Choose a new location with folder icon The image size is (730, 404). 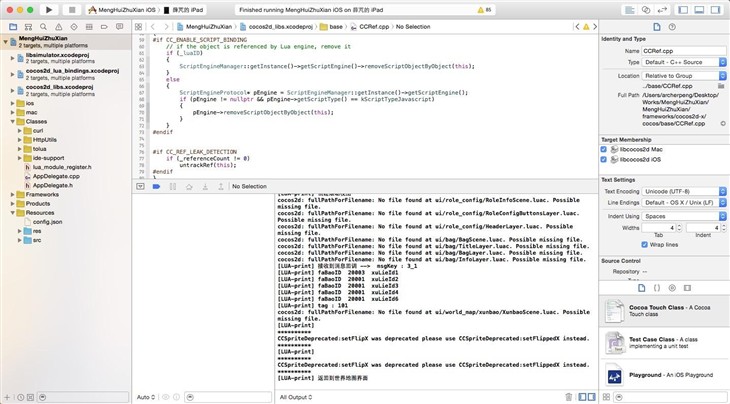pyautogui.click(x=721, y=86)
